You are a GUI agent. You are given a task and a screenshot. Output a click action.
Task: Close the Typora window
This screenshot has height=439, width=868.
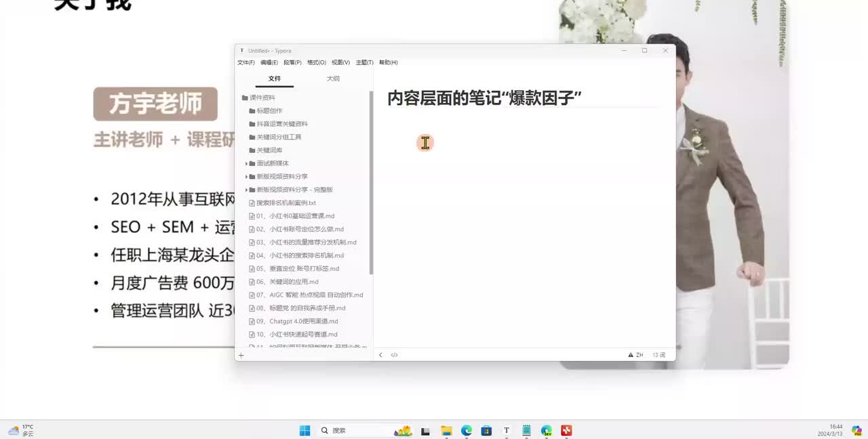665,50
